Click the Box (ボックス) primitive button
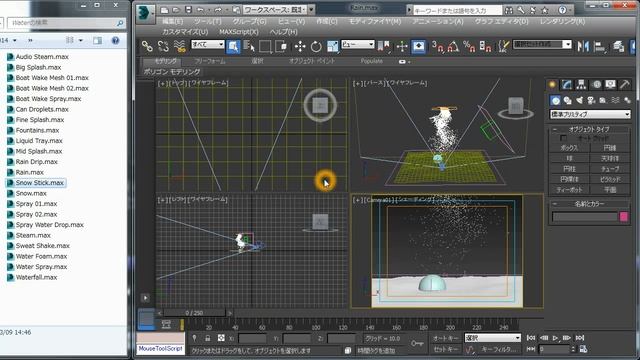640x360 pixels. coord(569,148)
